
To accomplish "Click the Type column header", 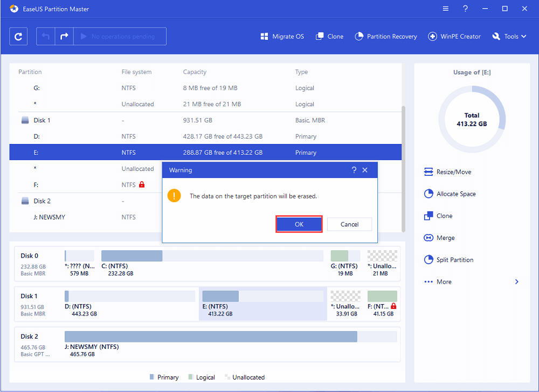I will 301,72.
